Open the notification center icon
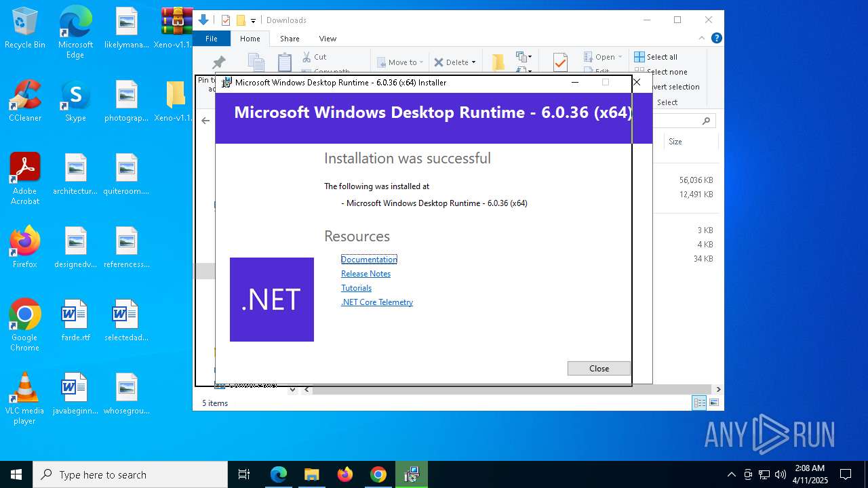 pyautogui.click(x=846, y=474)
